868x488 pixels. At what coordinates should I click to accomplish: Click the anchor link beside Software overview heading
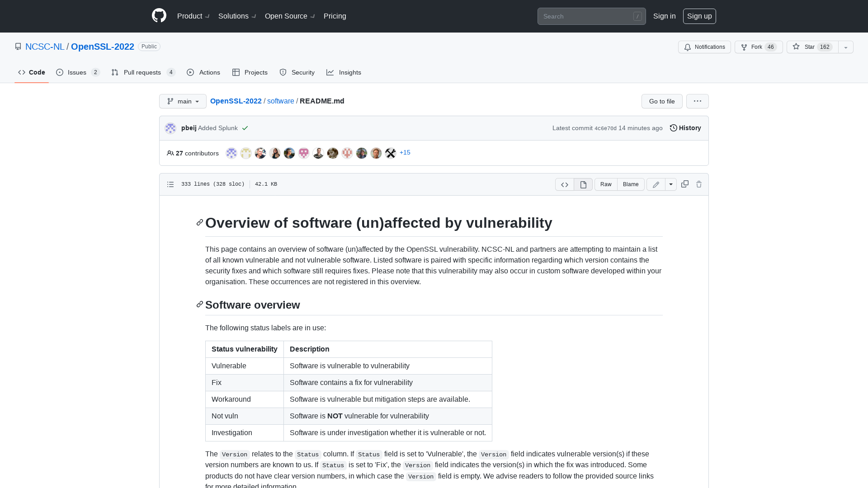point(199,305)
